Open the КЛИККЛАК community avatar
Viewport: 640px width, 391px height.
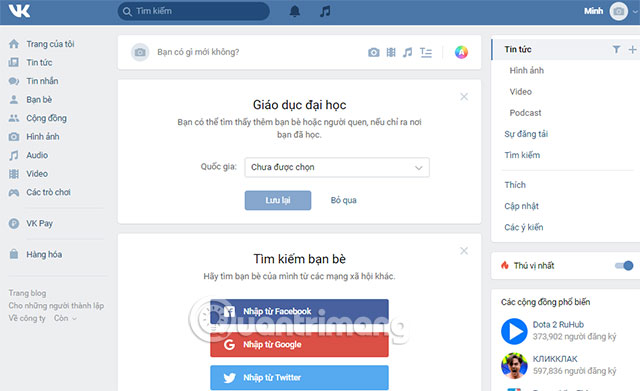coord(514,366)
